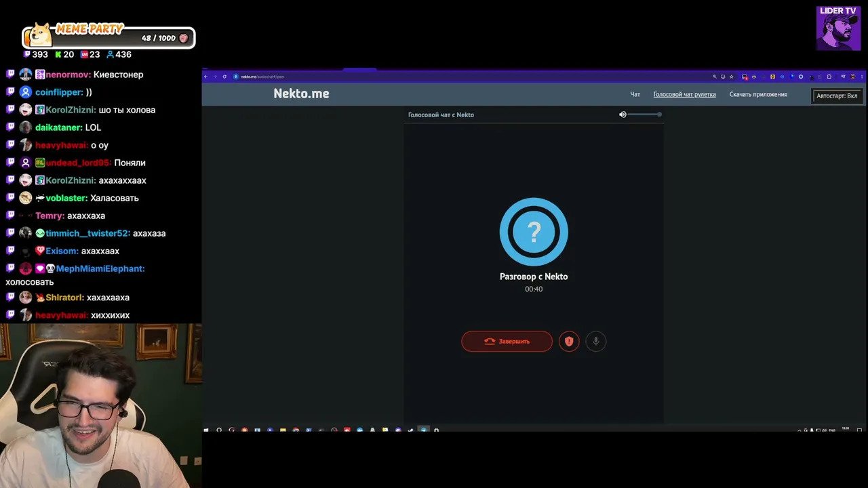Click the browser back arrow
Screen dimensions: 868x488
point(206,77)
